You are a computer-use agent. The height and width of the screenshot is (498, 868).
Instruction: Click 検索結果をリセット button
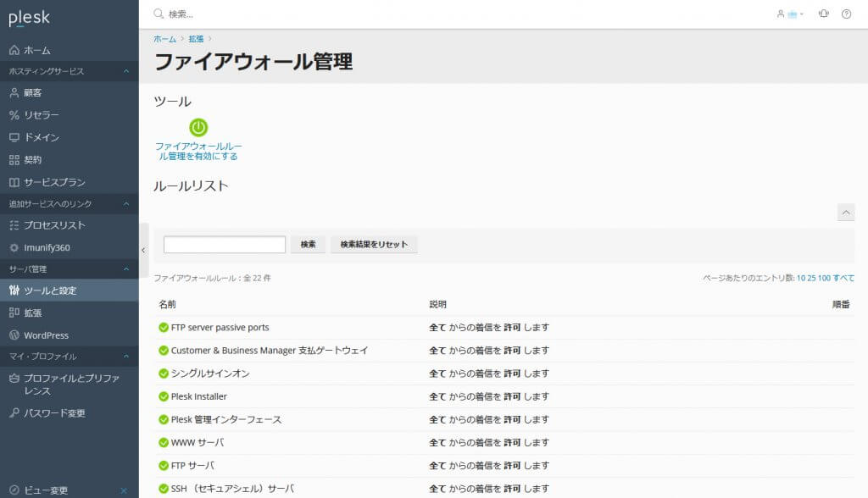[374, 245]
